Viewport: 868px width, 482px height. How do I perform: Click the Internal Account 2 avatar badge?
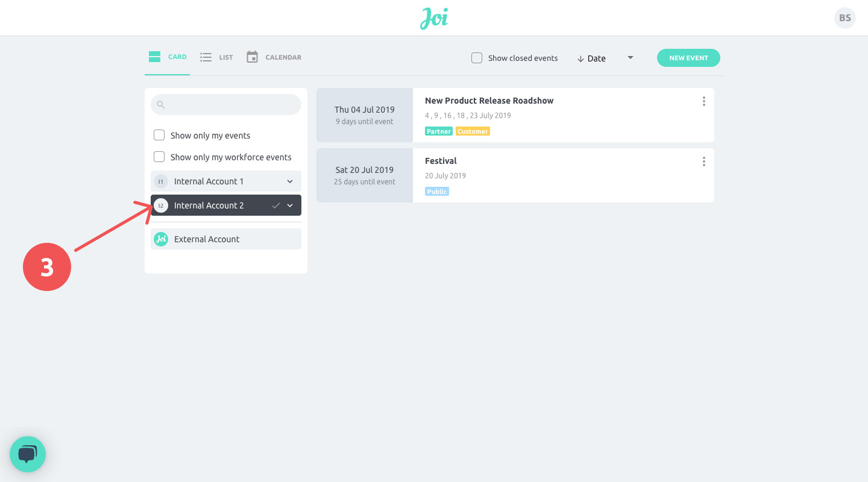(x=160, y=205)
